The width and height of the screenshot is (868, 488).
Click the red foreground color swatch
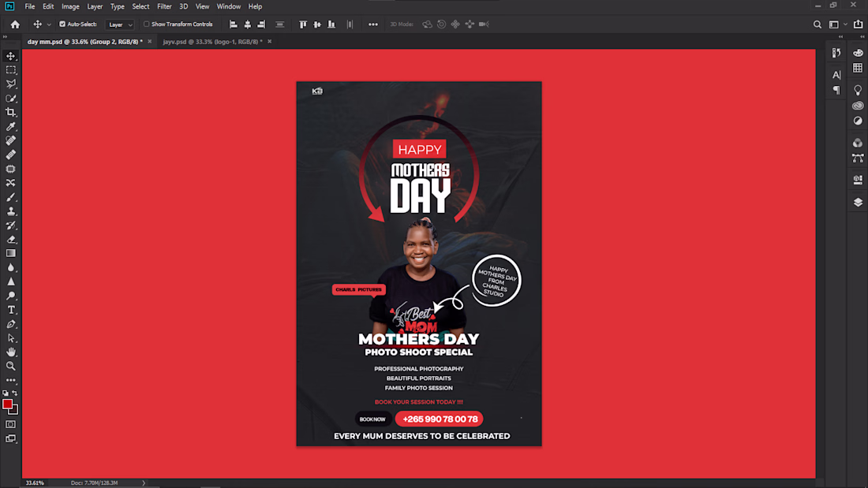(6, 404)
